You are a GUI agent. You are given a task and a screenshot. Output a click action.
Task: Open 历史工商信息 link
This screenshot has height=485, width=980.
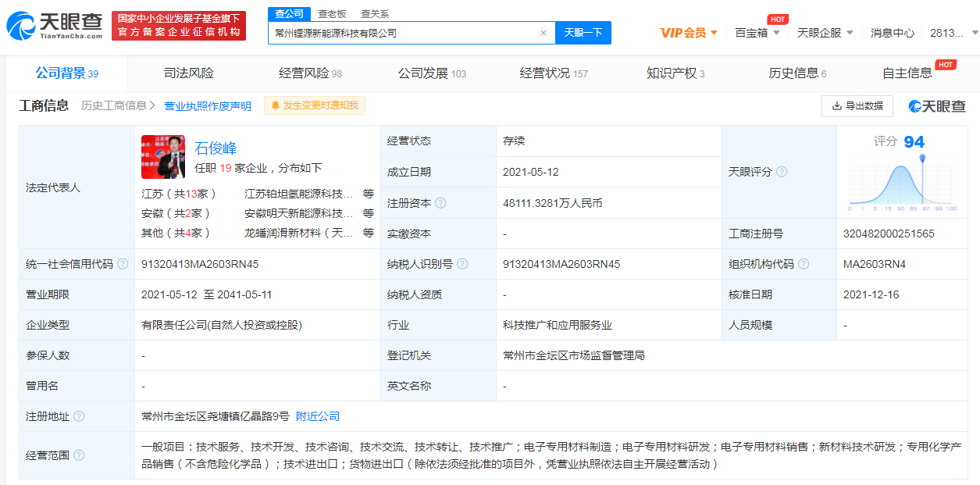click(118, 106)
